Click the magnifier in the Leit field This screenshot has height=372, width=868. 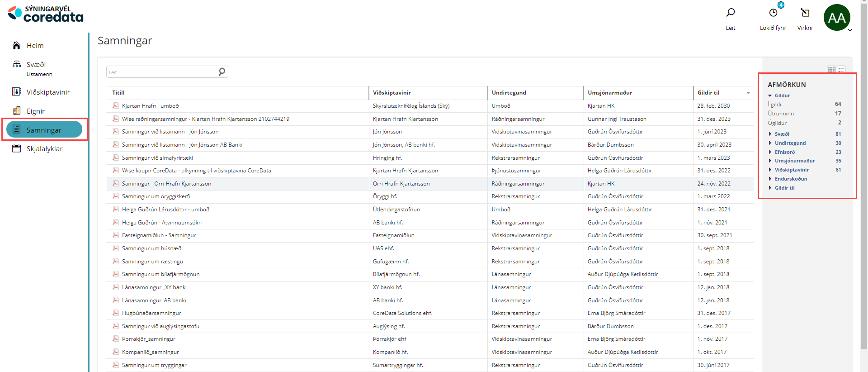coord(222,72)
